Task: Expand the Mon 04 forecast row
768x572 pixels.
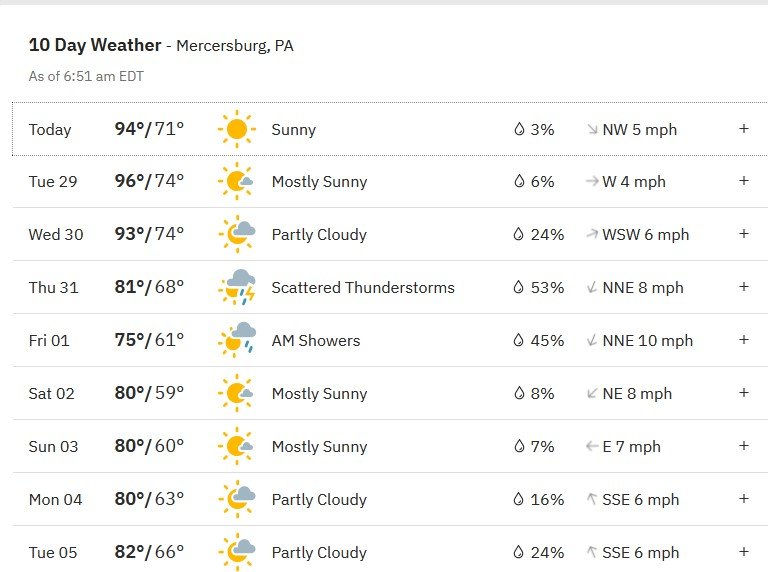Action: pos(744,499)
